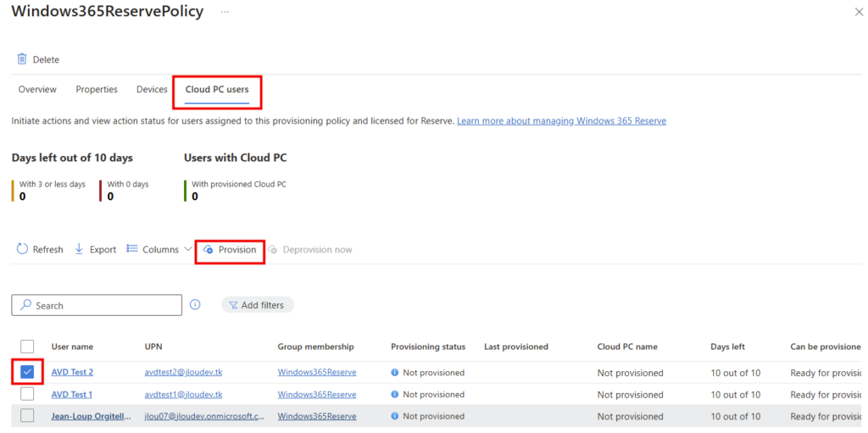Click the info icon in AVD Test 1 status
This screenshot has height=433, width=868.
click(x=395, y=394)
